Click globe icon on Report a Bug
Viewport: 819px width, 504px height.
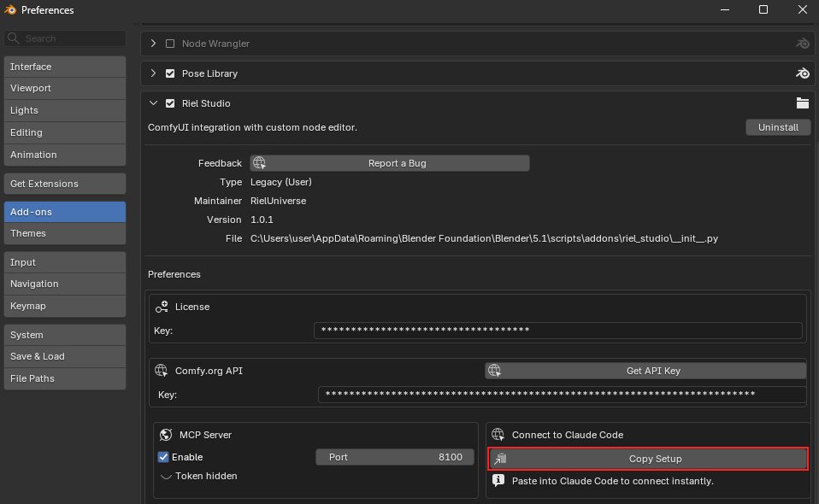259,163
